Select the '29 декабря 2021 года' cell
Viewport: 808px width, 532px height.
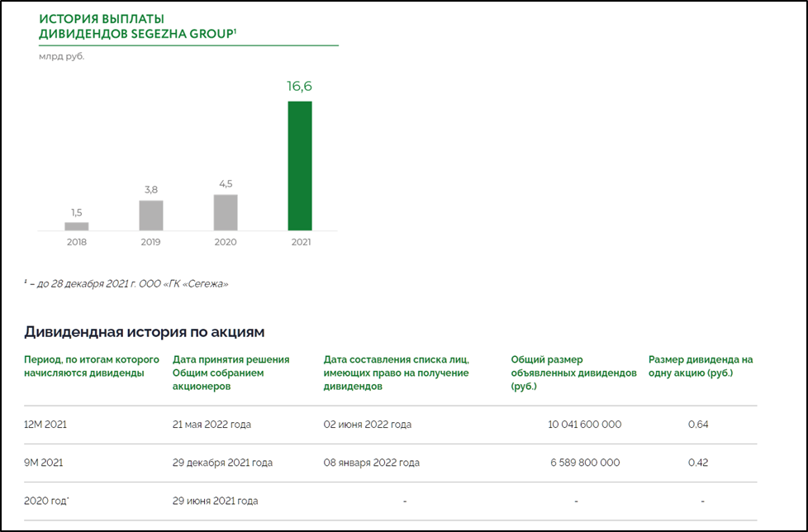point(222,463)
